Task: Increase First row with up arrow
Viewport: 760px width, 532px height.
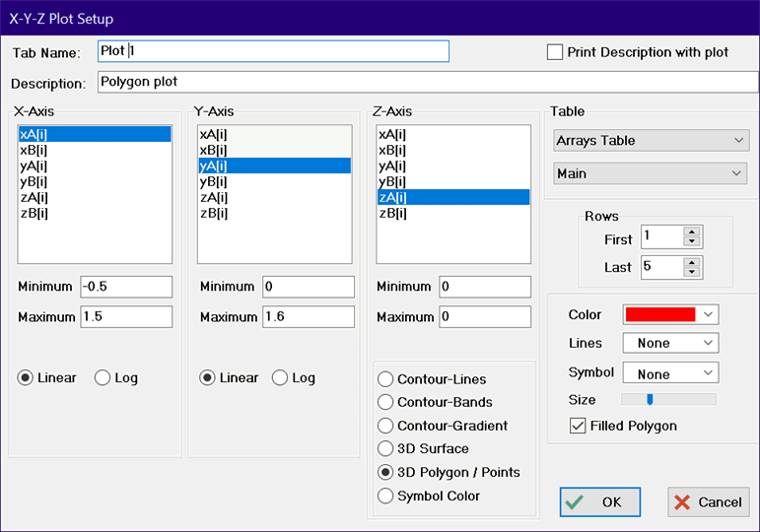Action: (x=692, y=233)
